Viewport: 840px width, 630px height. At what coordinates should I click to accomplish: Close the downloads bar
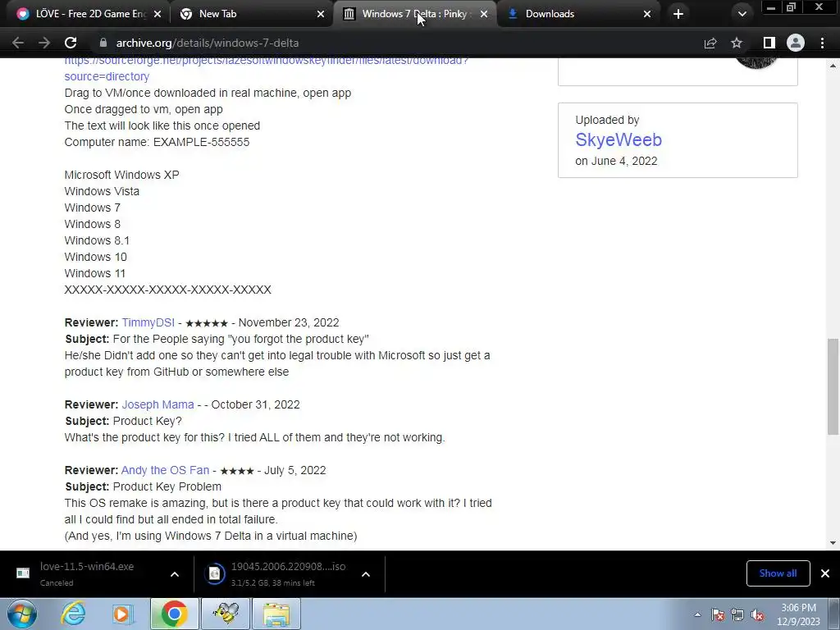click(x=825, y=573)
